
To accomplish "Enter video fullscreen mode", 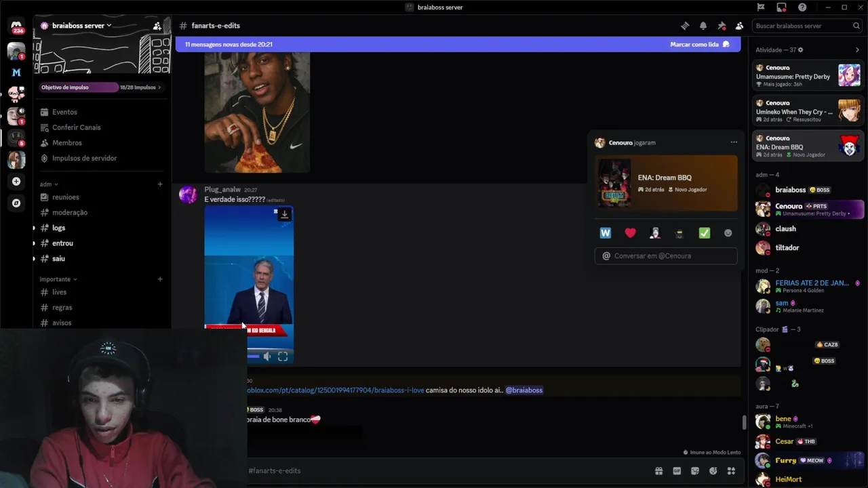I will click(x=283, y=357).
